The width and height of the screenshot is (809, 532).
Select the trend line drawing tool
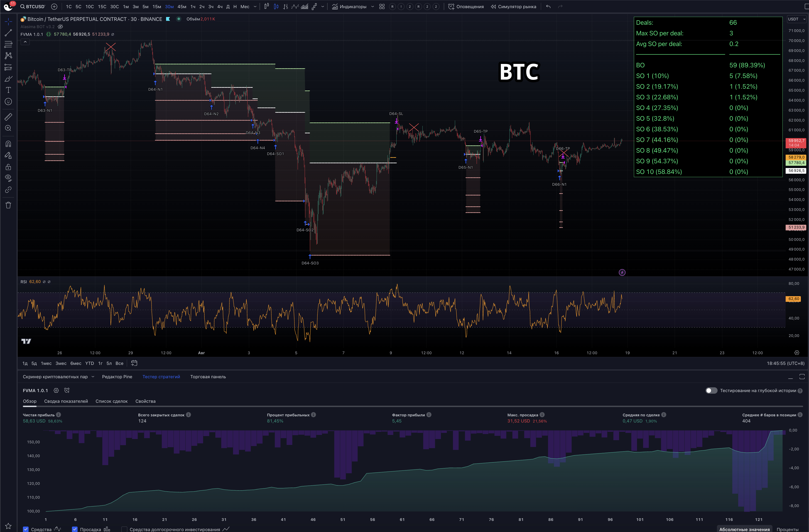point(8,33)
